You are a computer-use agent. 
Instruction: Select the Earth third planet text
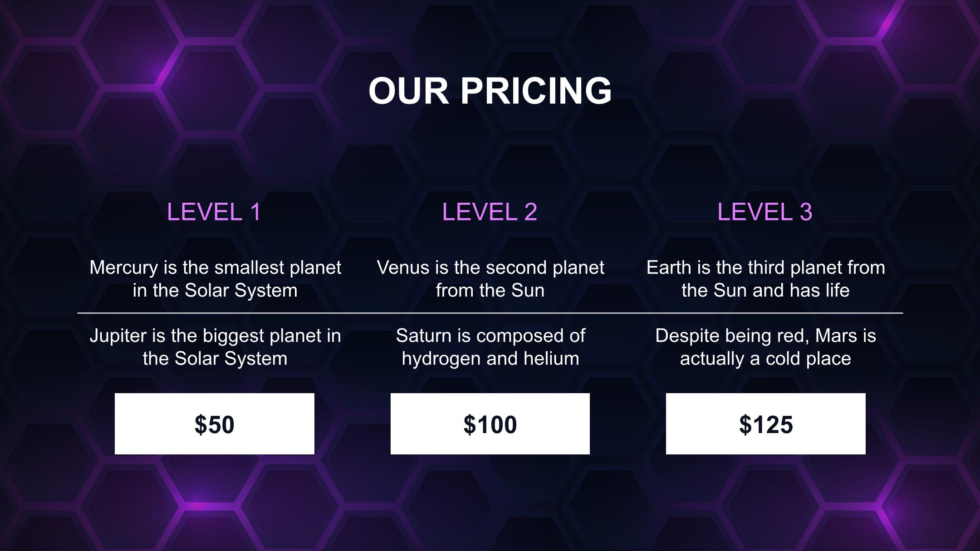(766, 279)
